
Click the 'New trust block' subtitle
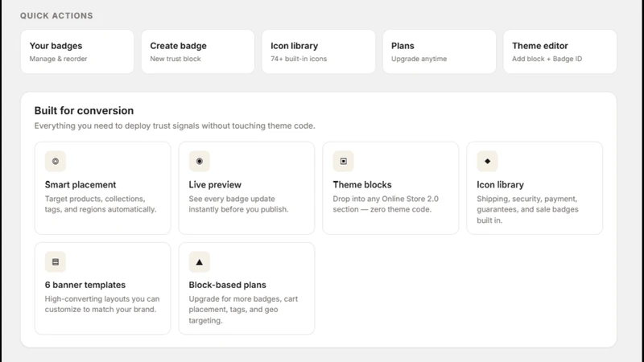tap(175, 59)
